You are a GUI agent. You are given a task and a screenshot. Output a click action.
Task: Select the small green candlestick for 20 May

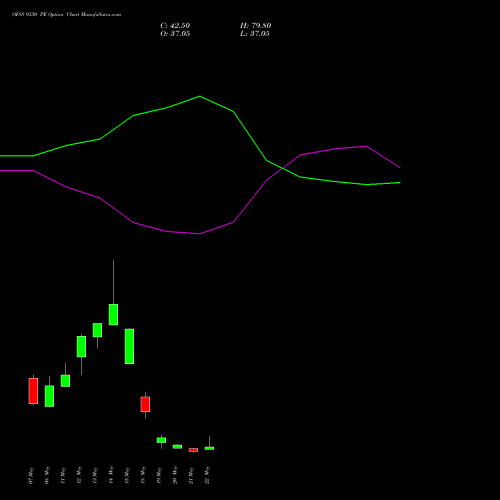pyautogui.click(x=177, y=447)
